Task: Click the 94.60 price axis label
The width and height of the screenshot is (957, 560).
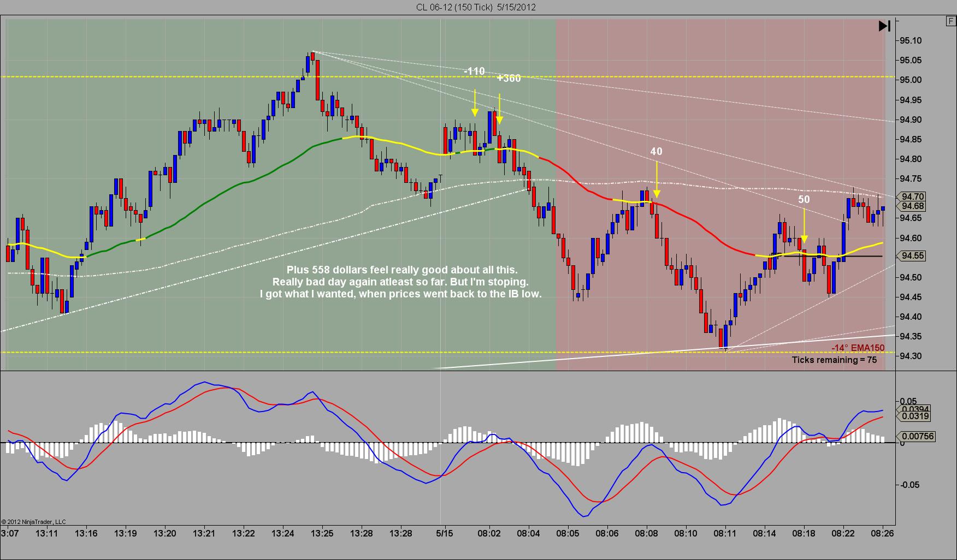Action: 910,239
